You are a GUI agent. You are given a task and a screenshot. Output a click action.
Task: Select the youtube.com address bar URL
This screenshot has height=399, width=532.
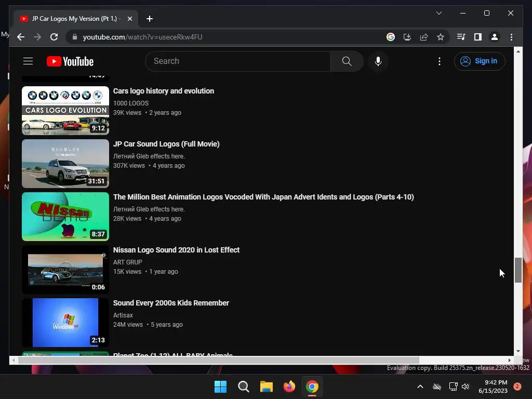pyautogui.click(x=142, y=37)
